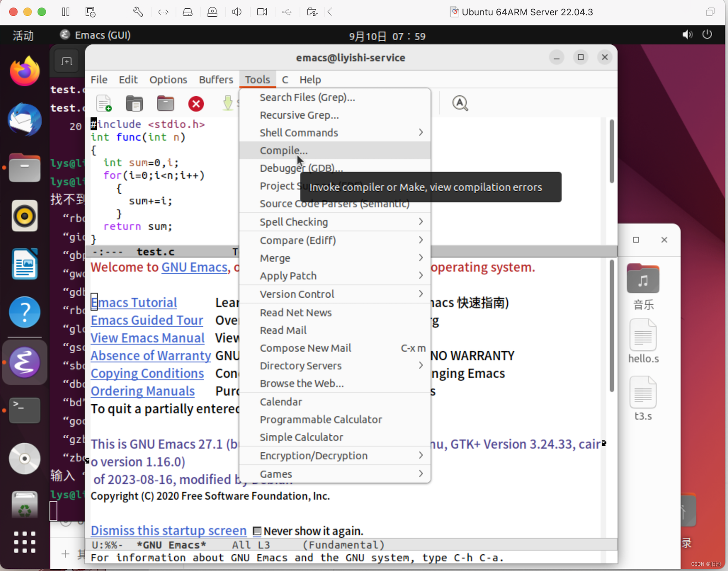Select Browse the Web... menu entry
The width and height of the screenshot is (728, 571).
[x=335, y=384]
